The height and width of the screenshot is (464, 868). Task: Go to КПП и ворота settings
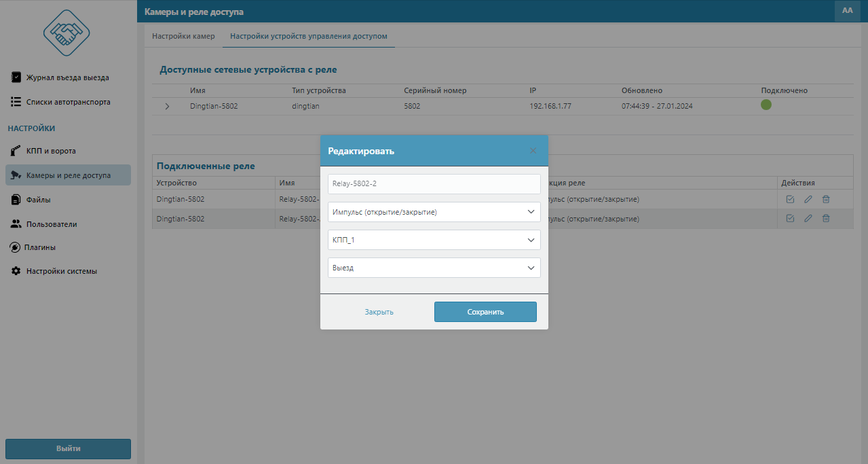coord(51,151)
